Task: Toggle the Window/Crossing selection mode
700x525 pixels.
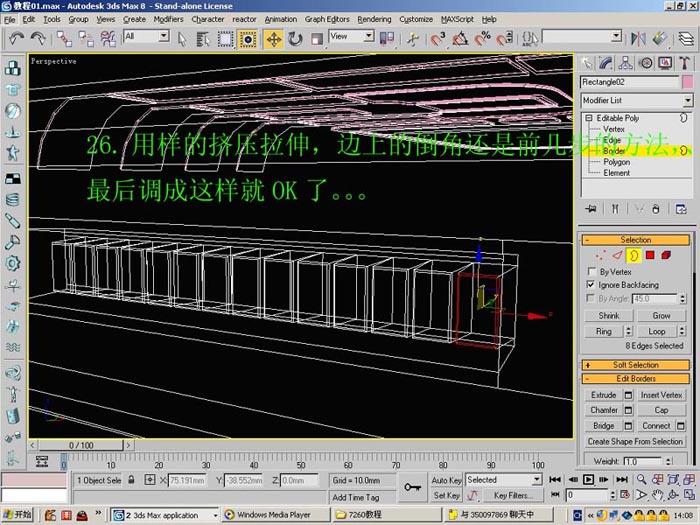Action: 247,39
